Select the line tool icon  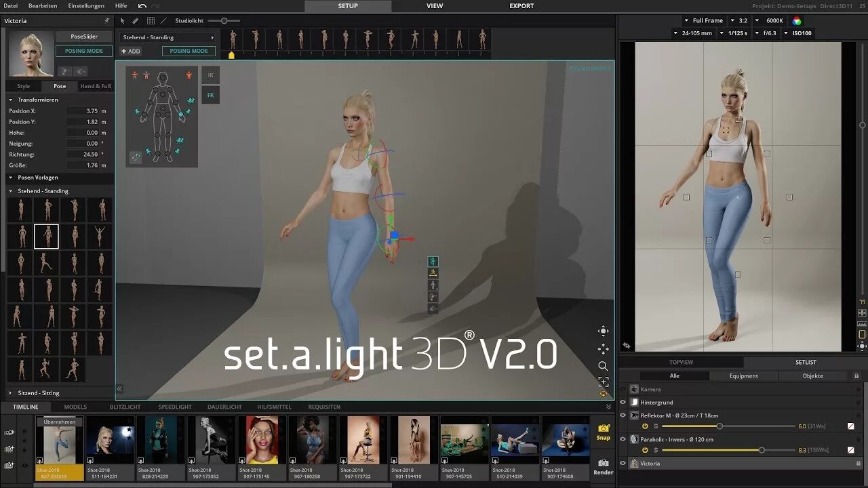[x=163, y=21]
